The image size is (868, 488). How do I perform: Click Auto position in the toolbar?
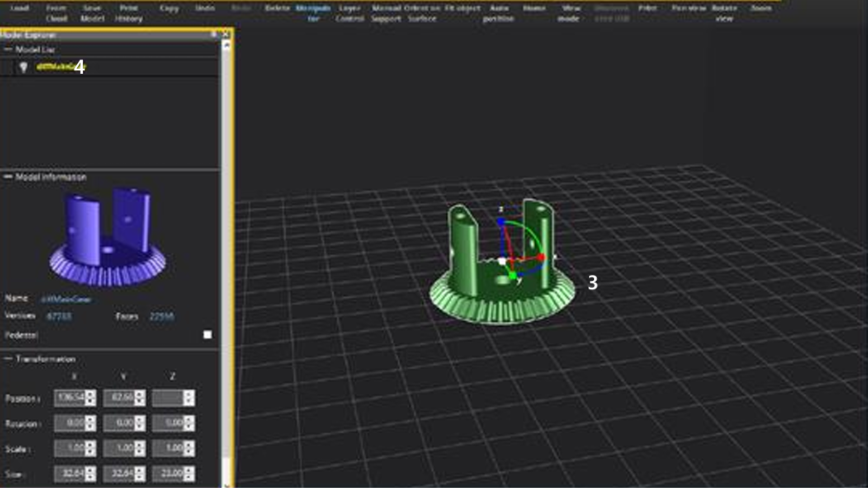(498, 13)
